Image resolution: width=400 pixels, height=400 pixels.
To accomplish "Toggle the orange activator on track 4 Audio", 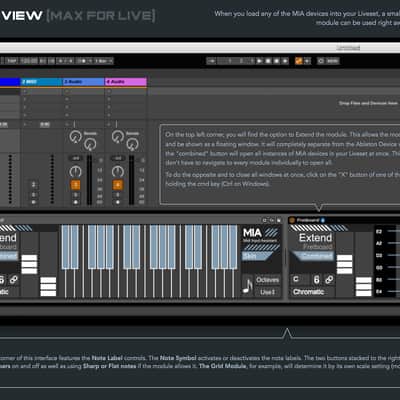I will 117,185.
